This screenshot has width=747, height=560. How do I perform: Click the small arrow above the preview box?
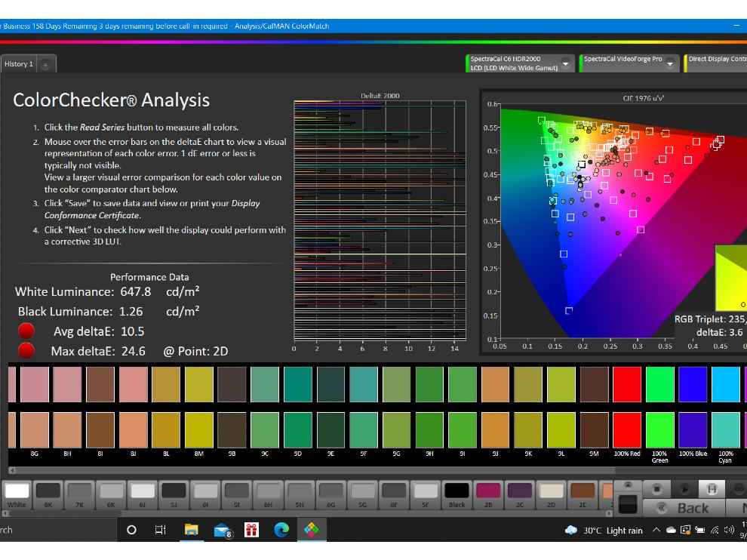[628, 485]
